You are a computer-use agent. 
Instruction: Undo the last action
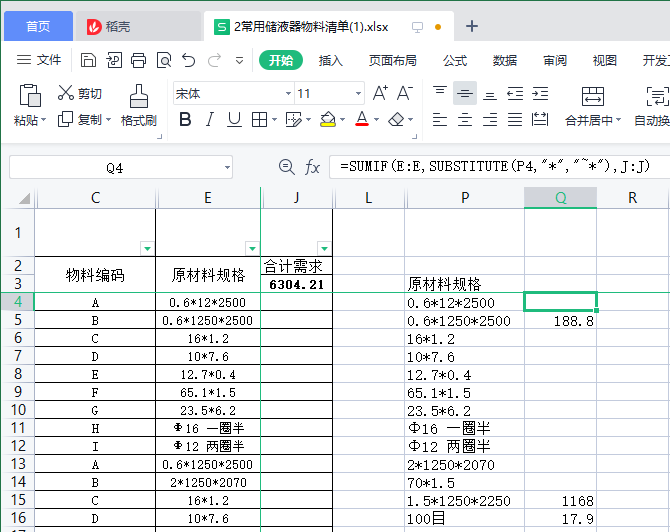pos(188,60)
